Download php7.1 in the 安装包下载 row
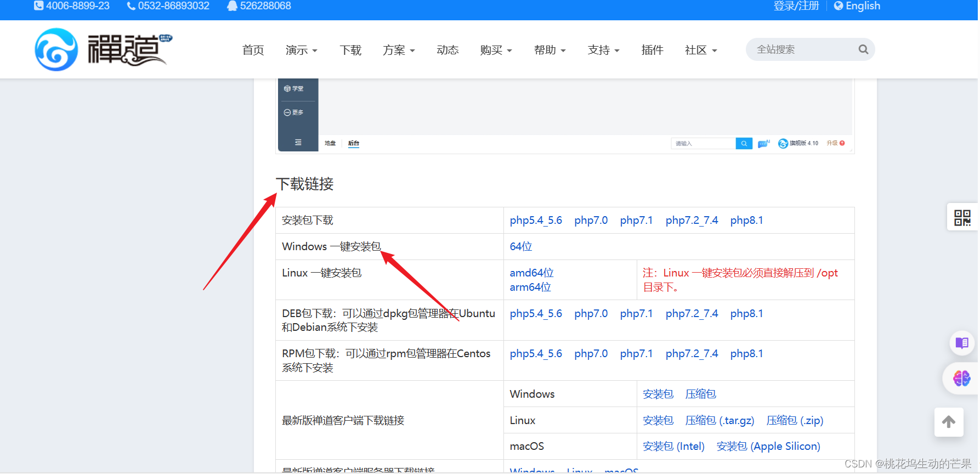Screen dimensions: 980x474 pos(637,220)
